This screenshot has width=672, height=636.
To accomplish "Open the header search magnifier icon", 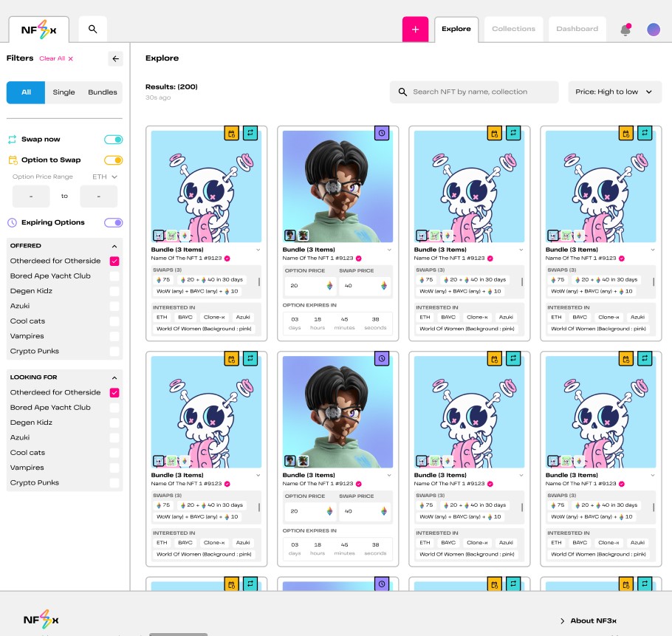I will [x=92, y=30].
